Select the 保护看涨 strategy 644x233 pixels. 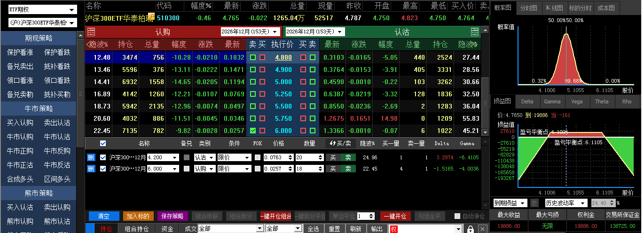20,52
